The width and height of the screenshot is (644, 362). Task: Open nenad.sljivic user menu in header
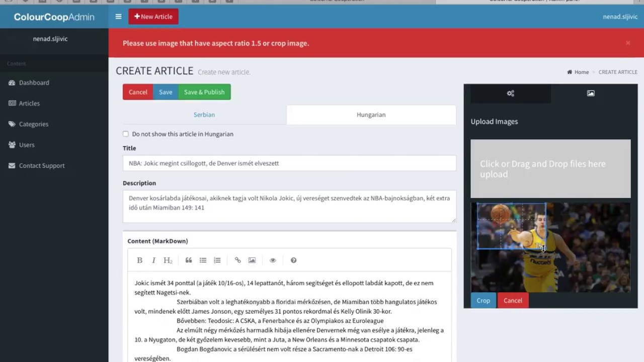pyautogui.click(x=620, y=17)
